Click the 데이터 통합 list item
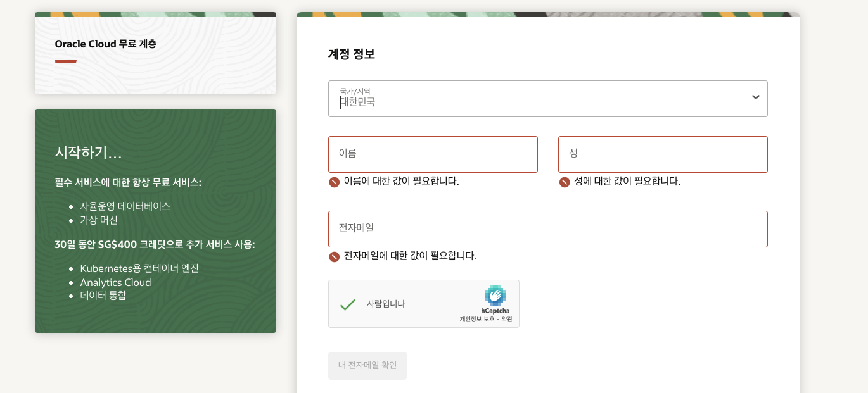868x393 pixels. click(103, 296)
